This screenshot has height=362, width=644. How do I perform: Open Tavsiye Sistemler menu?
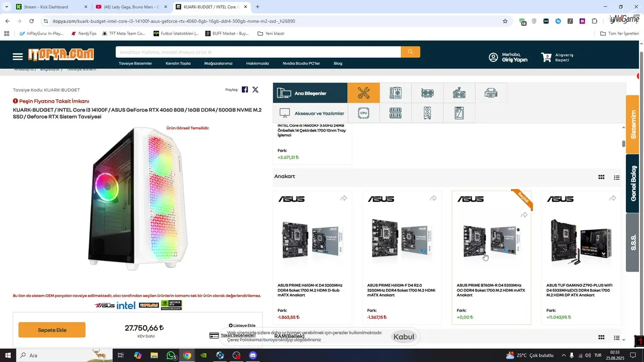135,63
